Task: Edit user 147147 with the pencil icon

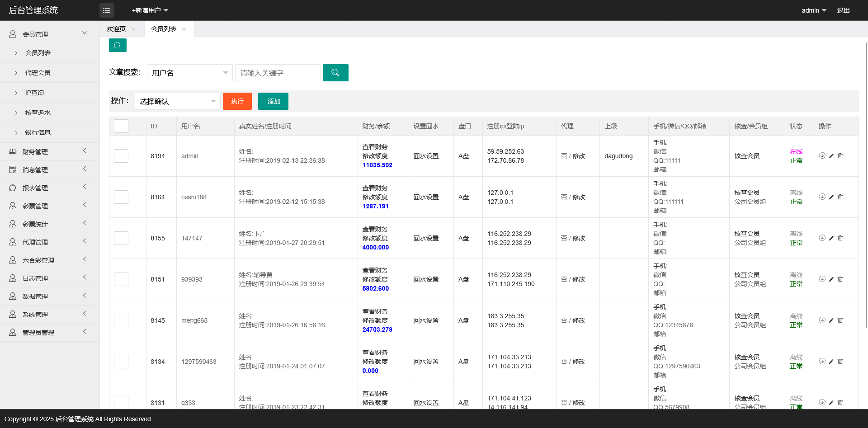Action: point(831,238)
